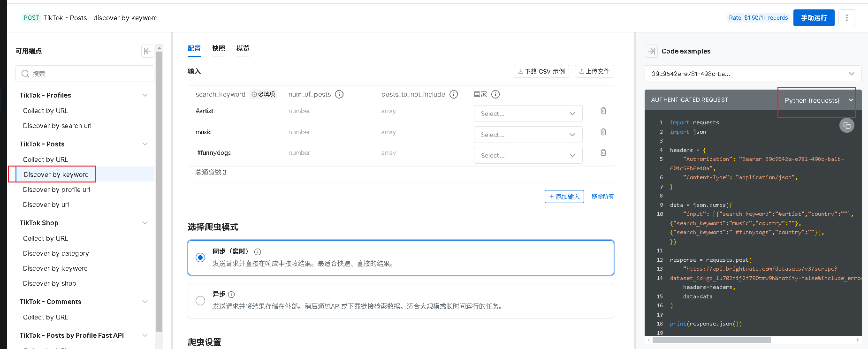Collapse the TikTok - Comments group
Image resolution: width=868 pixels, height=349 pixels.
click(145, 302)
